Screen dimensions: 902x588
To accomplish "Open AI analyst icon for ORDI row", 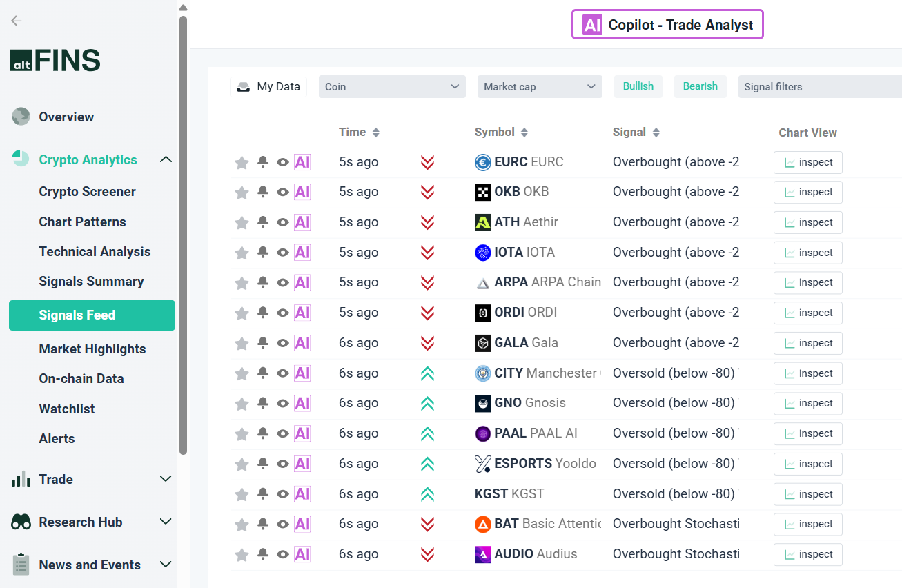I will pos(302,313).
